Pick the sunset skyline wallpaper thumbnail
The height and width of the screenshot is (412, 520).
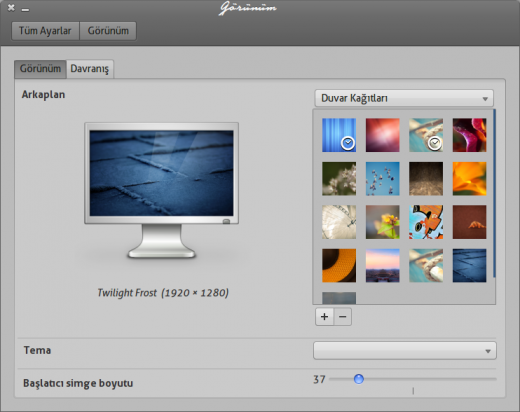[x=382, y=265]
